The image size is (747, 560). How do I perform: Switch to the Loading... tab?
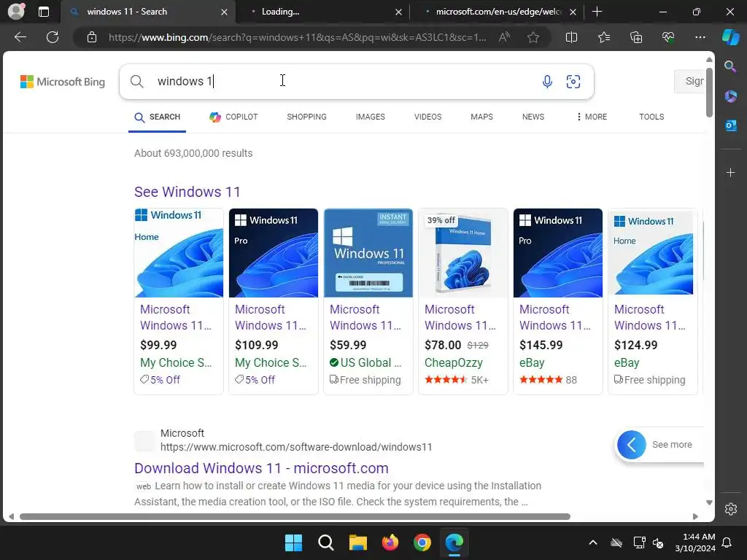coord(322,12)
